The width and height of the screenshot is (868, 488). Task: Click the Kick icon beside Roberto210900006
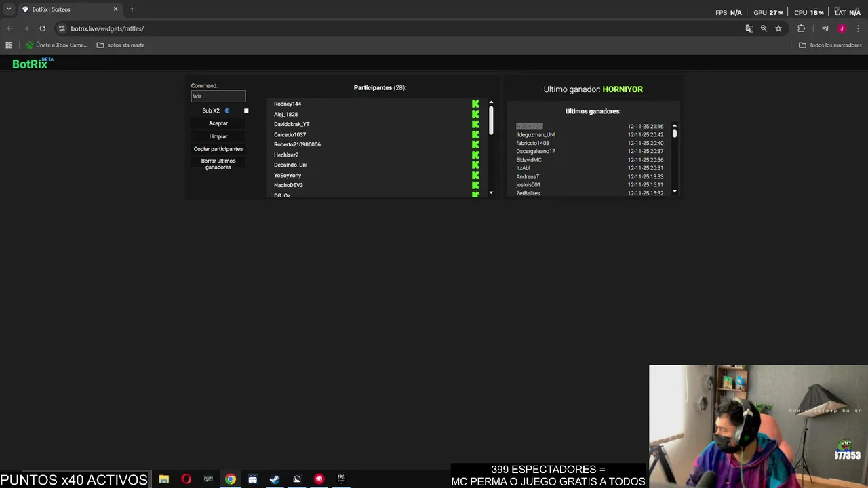click(475, 144)
